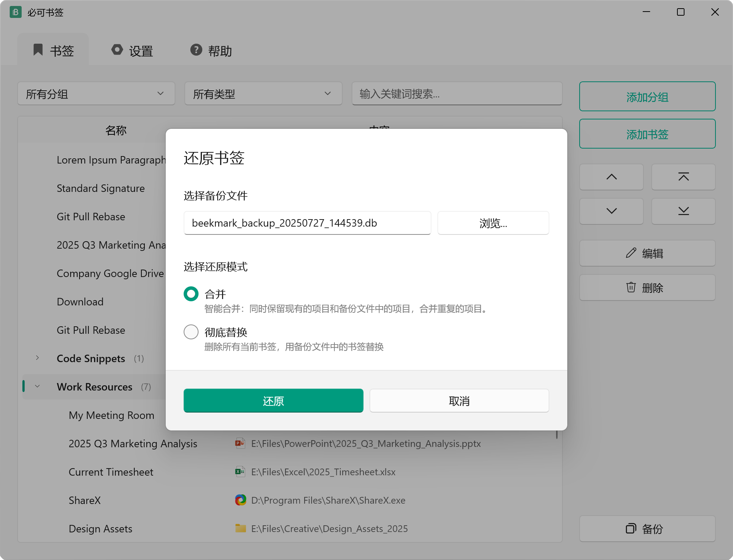Focus the keyword search field
733x560 pixels.
457,94
